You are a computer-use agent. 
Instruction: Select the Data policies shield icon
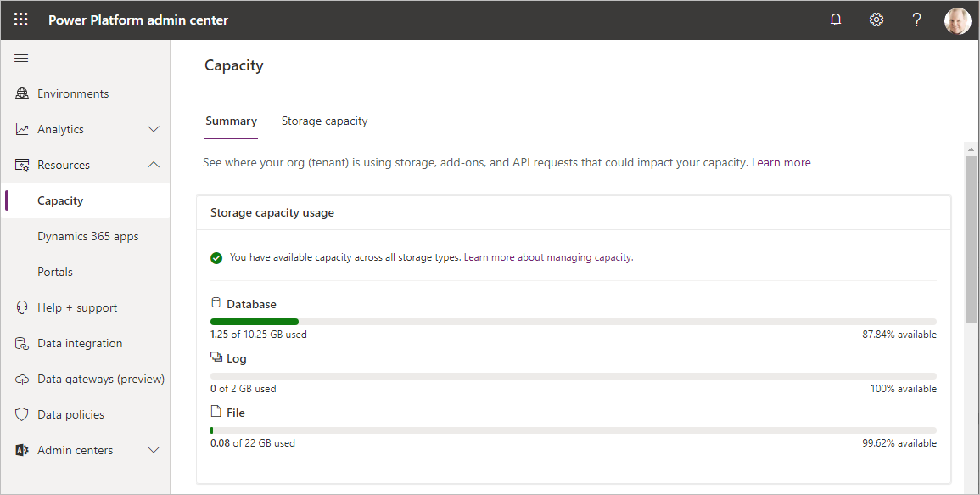tap(21, 414)
